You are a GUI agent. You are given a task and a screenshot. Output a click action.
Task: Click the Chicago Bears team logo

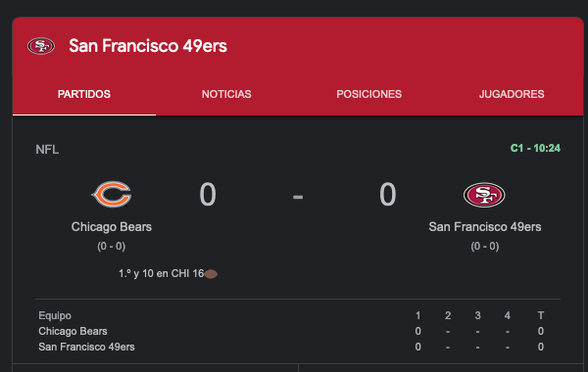point(112,194)
